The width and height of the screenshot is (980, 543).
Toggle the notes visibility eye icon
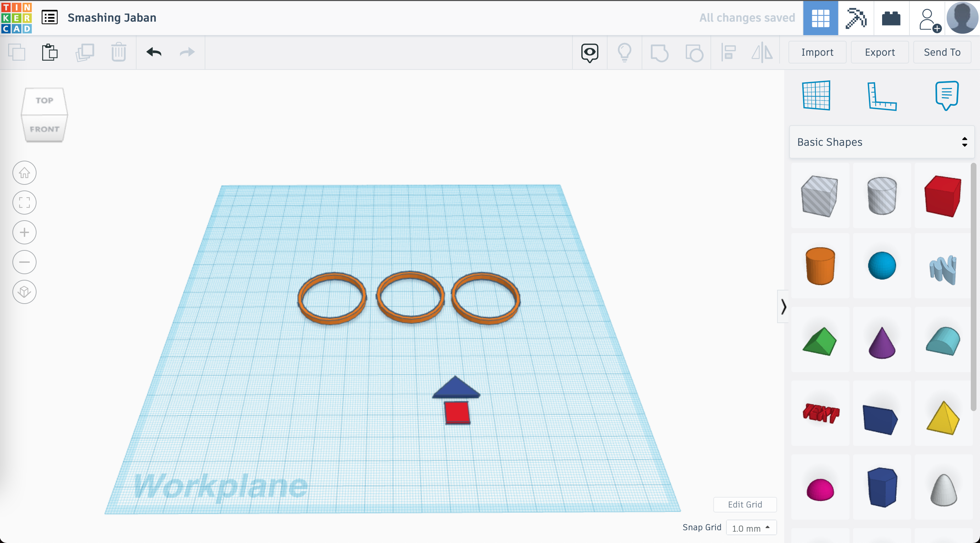(x=590, y=52)
